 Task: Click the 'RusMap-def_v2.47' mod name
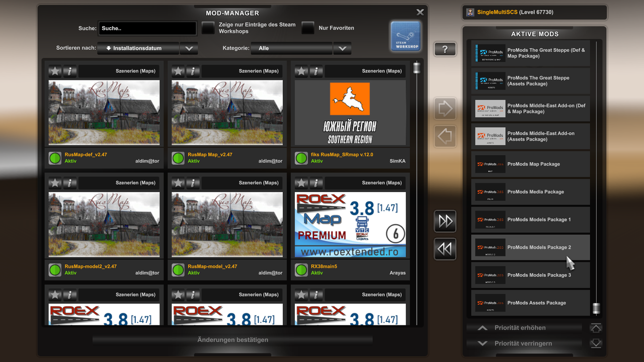[x=86, y=155]
